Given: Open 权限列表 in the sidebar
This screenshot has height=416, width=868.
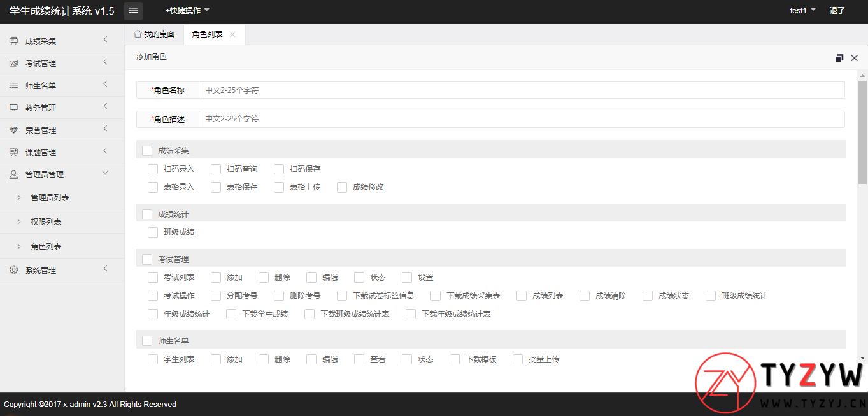Looking at the screenshot, I should tap(46, 222).
